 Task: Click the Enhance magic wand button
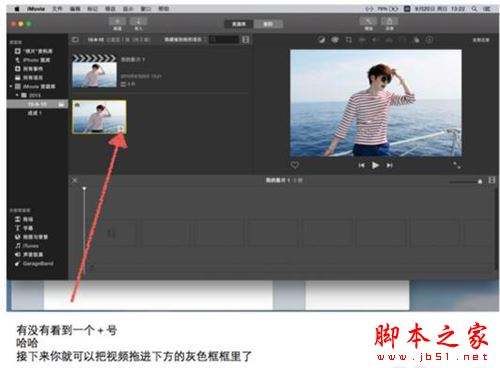click(368, 22)
